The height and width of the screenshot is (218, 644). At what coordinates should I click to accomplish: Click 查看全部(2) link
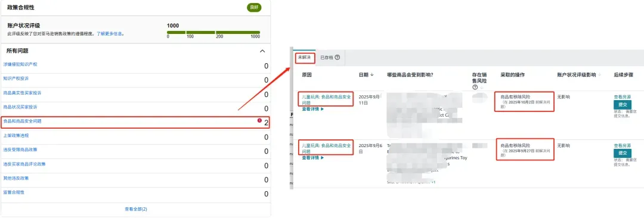click(135, 209)
